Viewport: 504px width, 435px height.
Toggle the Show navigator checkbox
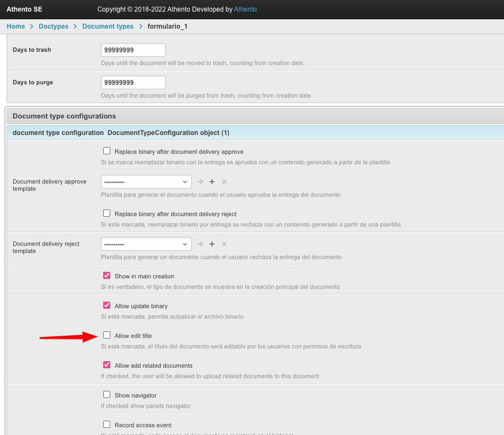[107, 395]
